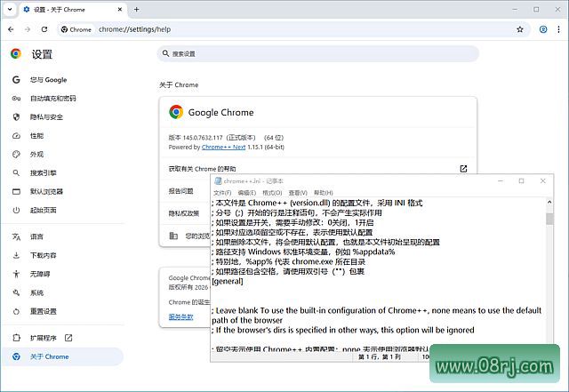The width and height of the screenshot is (569, 392).
Task: Click the 第 1 行, 第 1 列 status text
Action: pos(380,357)
